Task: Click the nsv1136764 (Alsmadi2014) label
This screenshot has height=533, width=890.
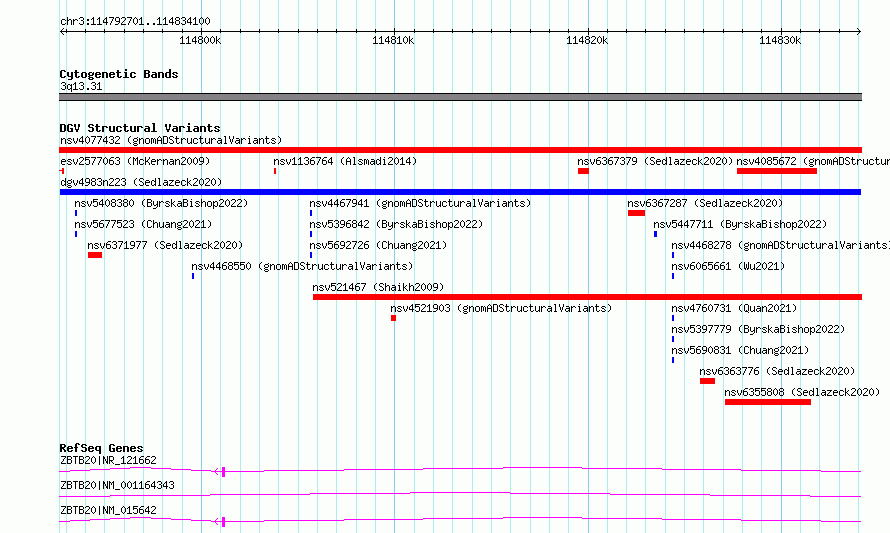Action: [345, 161]
